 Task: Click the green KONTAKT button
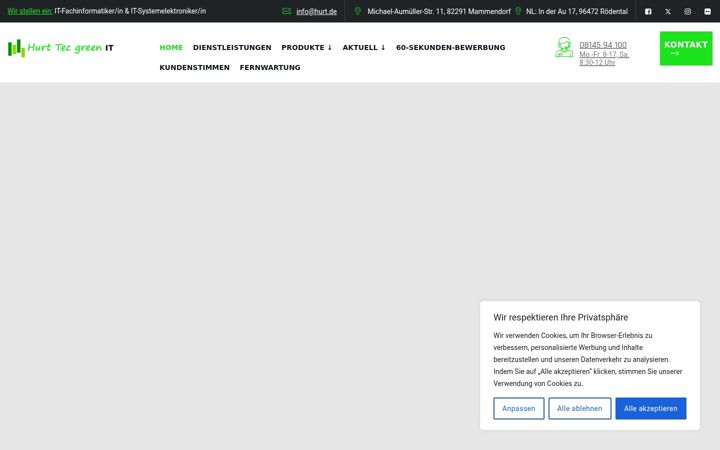pos(686,48)
